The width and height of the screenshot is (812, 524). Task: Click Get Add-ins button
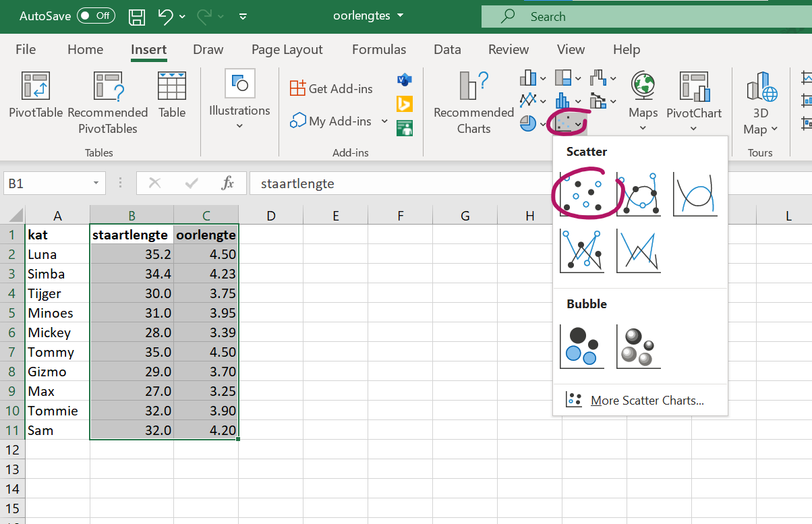331,88
